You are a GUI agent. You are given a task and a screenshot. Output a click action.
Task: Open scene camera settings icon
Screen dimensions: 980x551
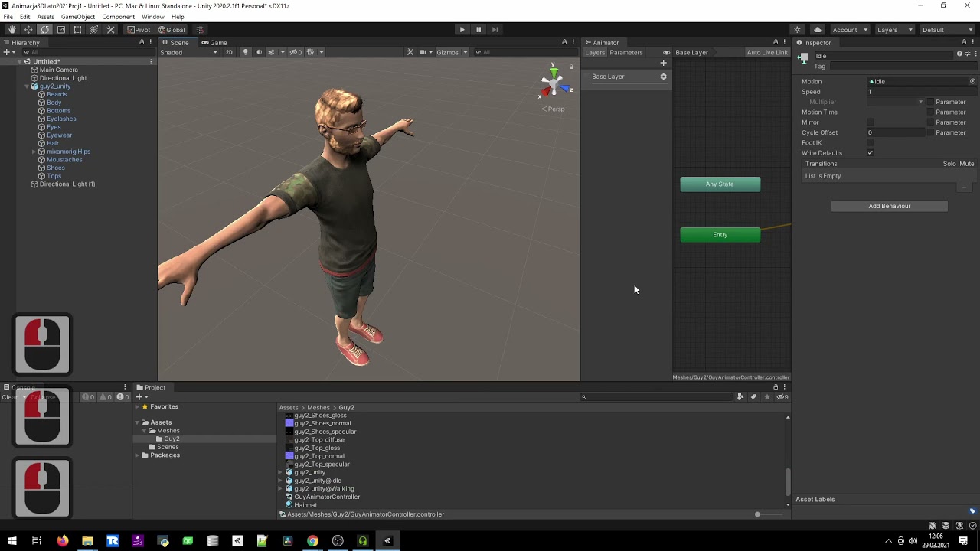tap(423, 52)
